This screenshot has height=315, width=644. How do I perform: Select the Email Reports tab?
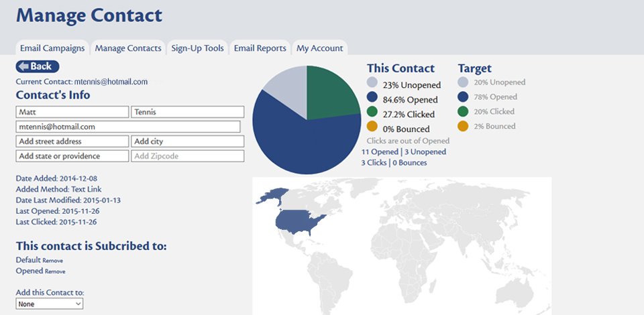pos(260,48)
